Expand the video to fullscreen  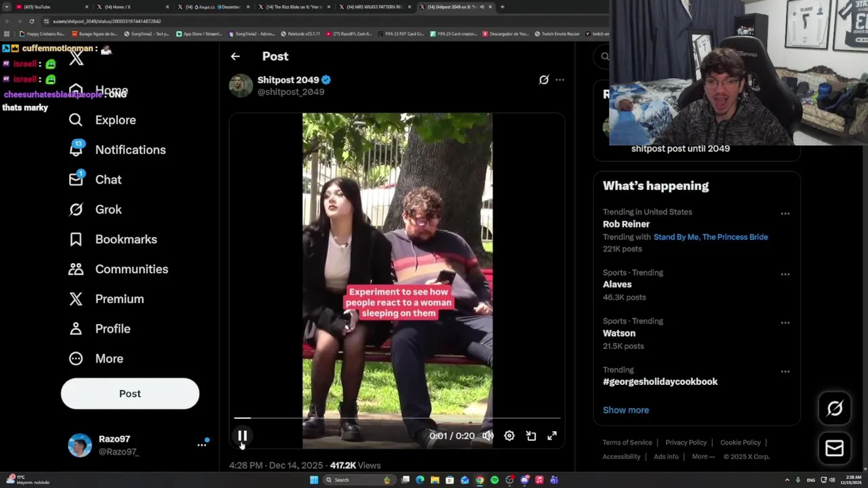pos(552,436)
